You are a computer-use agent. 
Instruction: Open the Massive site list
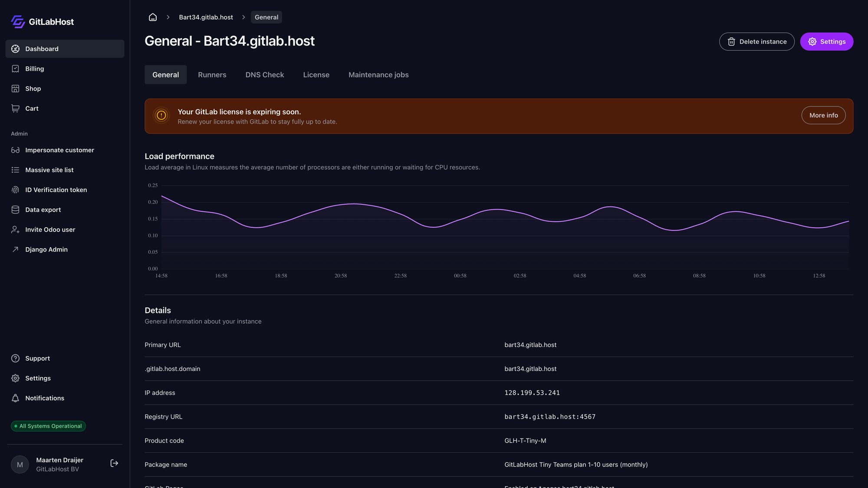(x=49, y=170)
